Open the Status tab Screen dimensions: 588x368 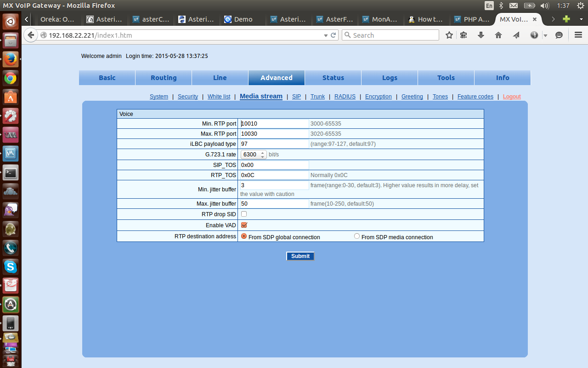(x=333, y=78)
